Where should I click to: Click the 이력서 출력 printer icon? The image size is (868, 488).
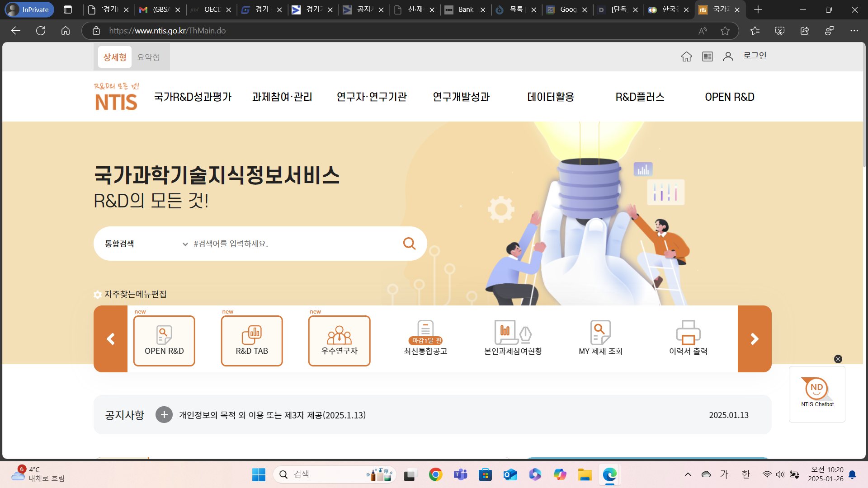click(x=688, y=333)
